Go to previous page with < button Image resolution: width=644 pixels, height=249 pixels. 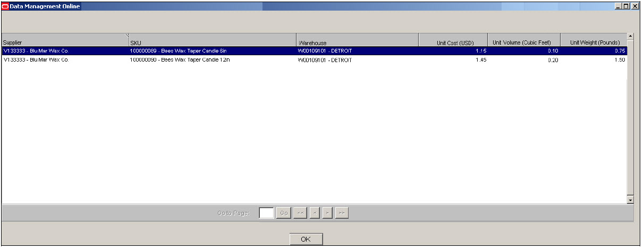pyautogui.click(x=314, y=213)
